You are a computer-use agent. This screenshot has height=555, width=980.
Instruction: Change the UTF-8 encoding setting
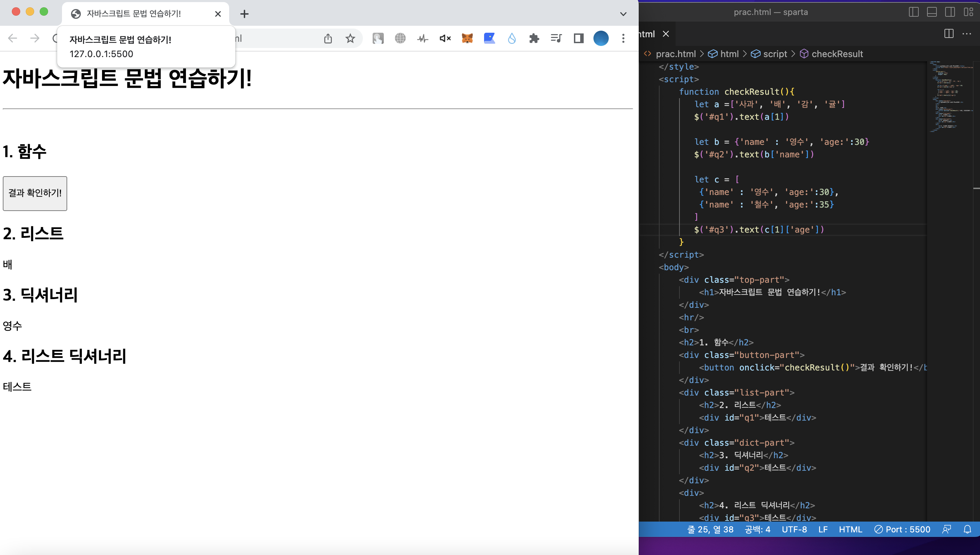pyautogui.click(x=794, y=530)
